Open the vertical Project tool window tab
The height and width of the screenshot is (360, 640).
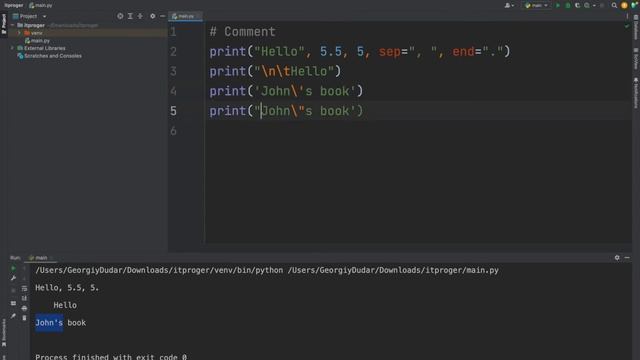[x=4, y=24]
